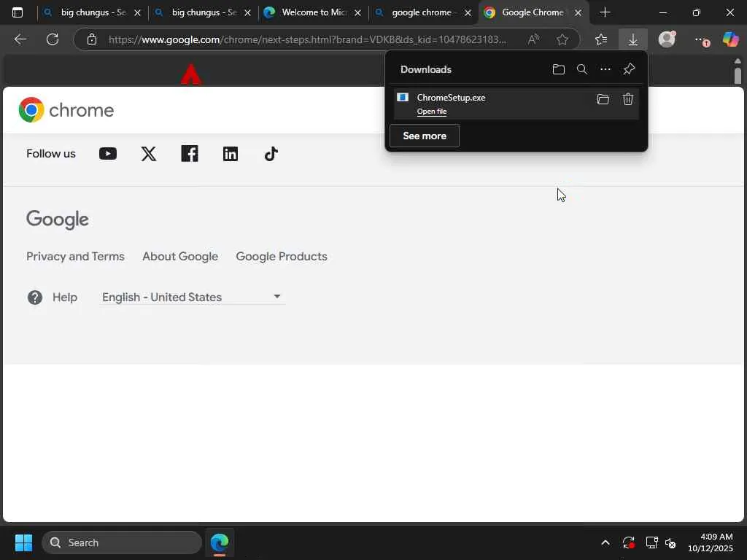Open the Copilot icon
Viewport: 747px width, 560px height.
(730, 39)
